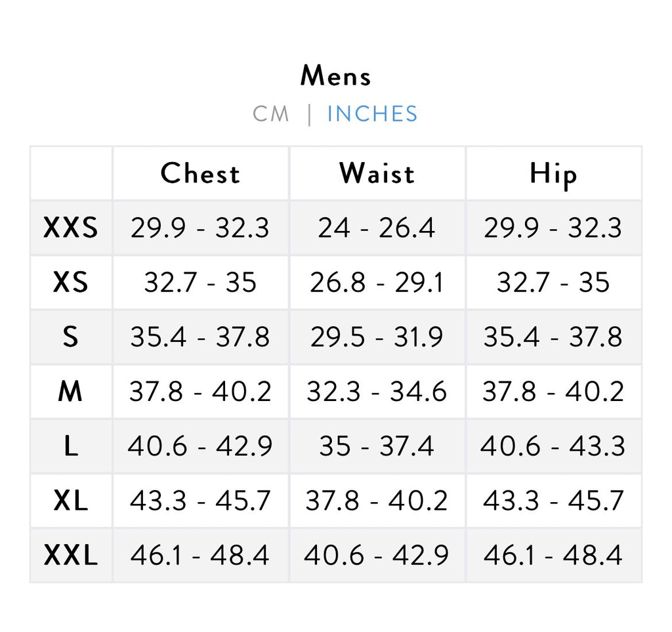Click the Hip column header
Screen dimensions: 672x632
[553, 174]
